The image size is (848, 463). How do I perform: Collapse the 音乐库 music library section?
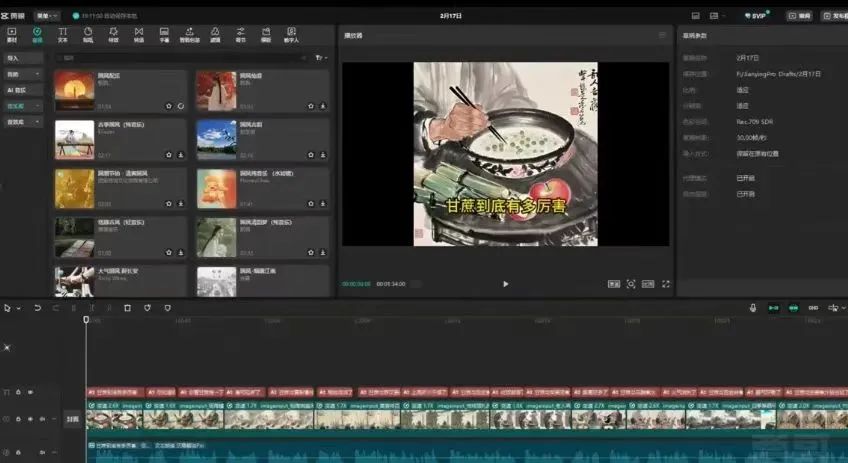[23, 106]
